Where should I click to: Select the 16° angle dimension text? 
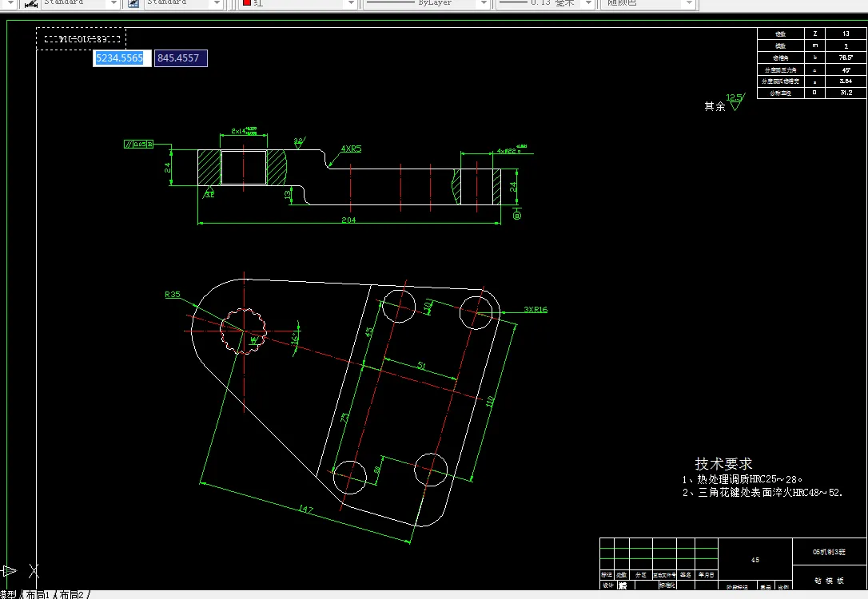coord(295,337)
